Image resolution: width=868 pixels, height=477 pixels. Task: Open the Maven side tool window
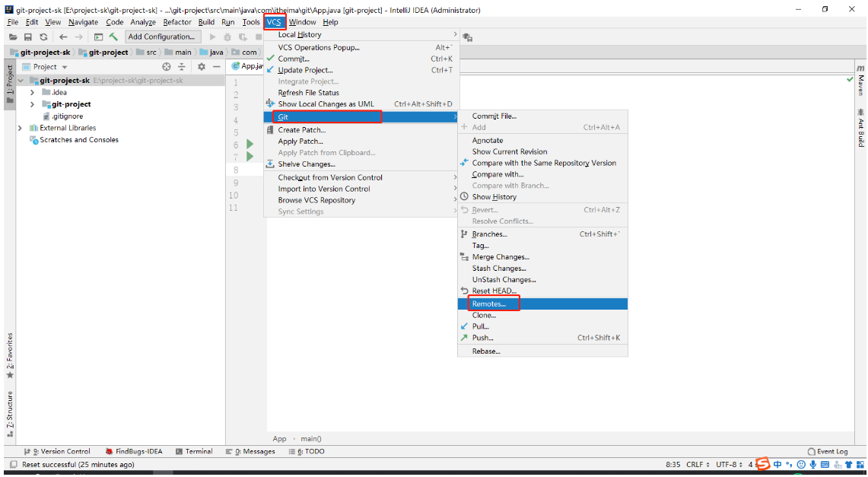pyautogui.click(x=861, y=80)
